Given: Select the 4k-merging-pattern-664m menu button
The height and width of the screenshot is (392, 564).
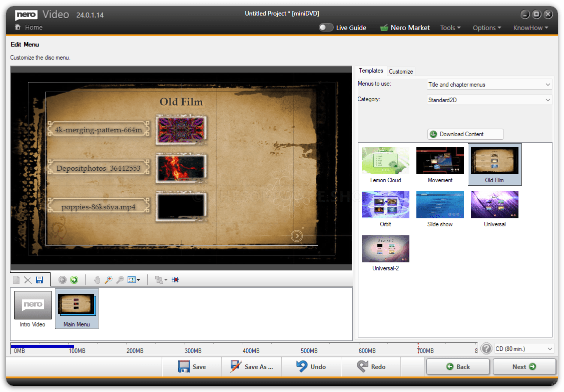Looking at the screenshot, I should 99,129.
